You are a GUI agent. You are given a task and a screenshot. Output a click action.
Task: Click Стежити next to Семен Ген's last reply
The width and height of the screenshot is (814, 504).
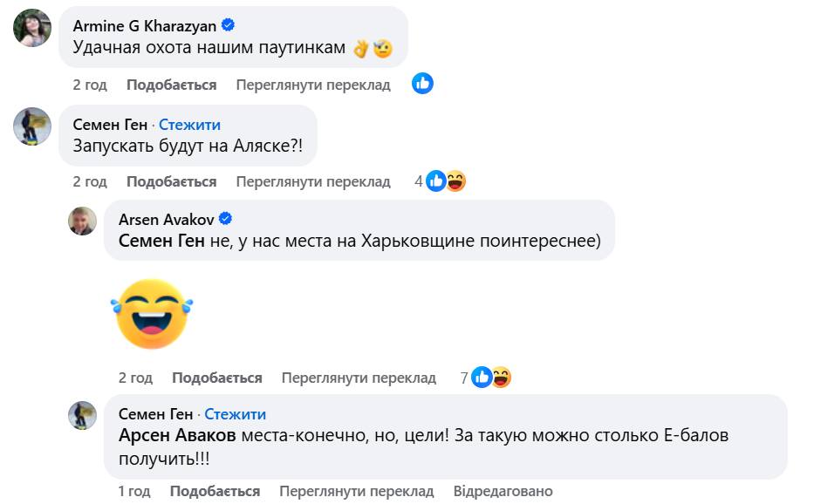pos(235,414)
